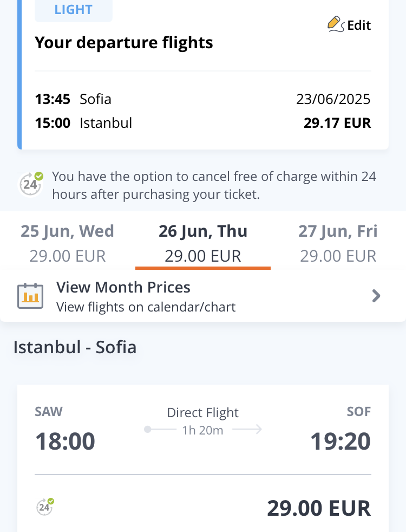
Task: Click the 24-hour icon inside the flight card
Action: click(x=45, y=506)
